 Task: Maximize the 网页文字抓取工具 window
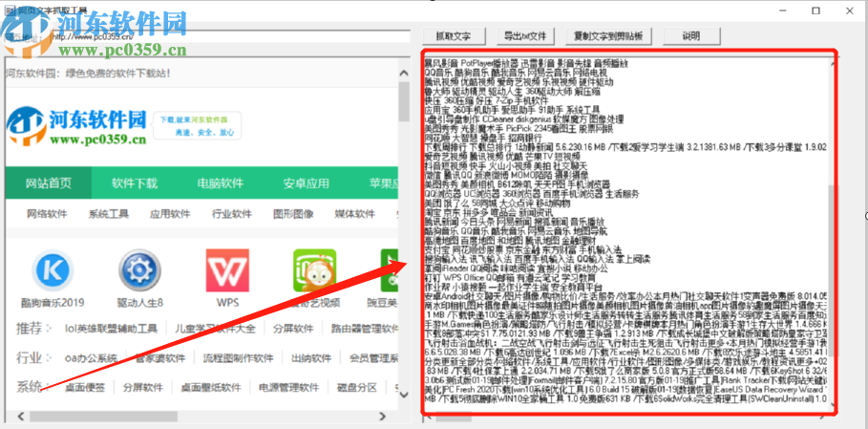tap(815, 11)
